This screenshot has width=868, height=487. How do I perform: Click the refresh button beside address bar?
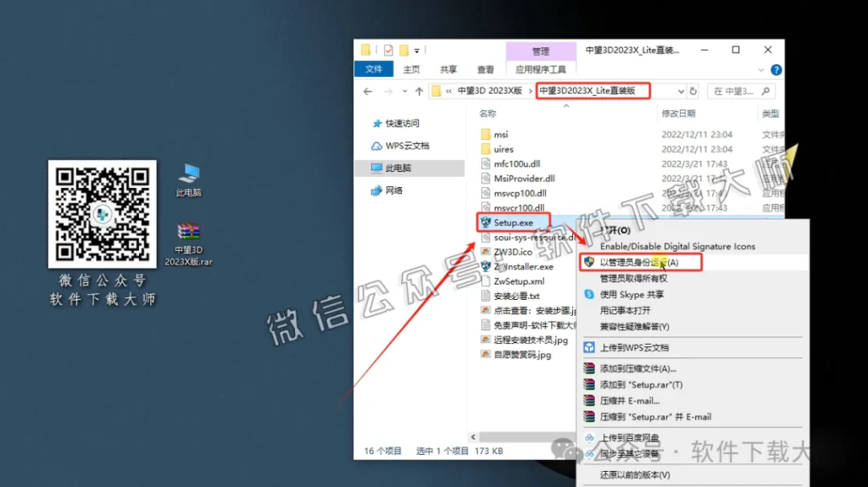point(693,91)
